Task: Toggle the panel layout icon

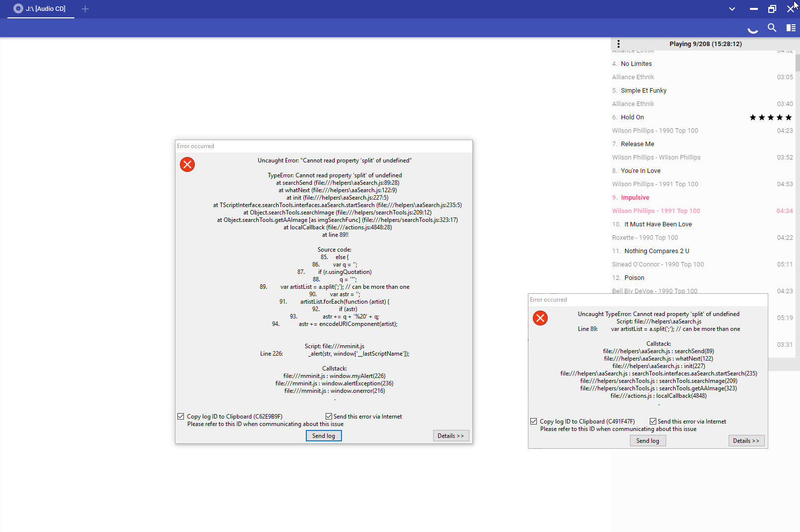Action: [791, 28]
